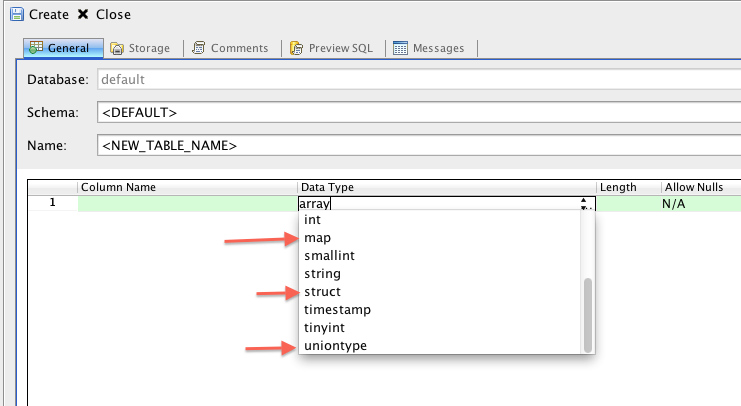
Task: Choose 'struct' in the data type dropdown
Action: point(323,292)
